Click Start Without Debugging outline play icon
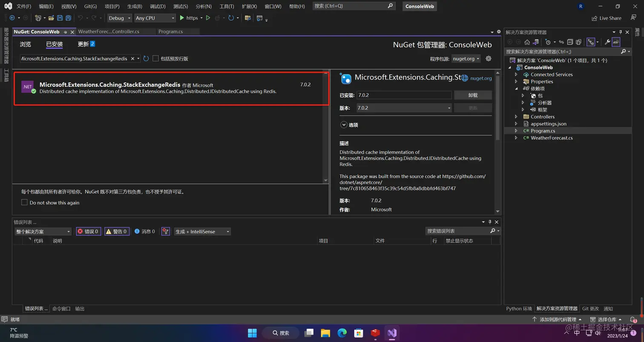Viewport: 644px width, 342px height. [208, 18]
